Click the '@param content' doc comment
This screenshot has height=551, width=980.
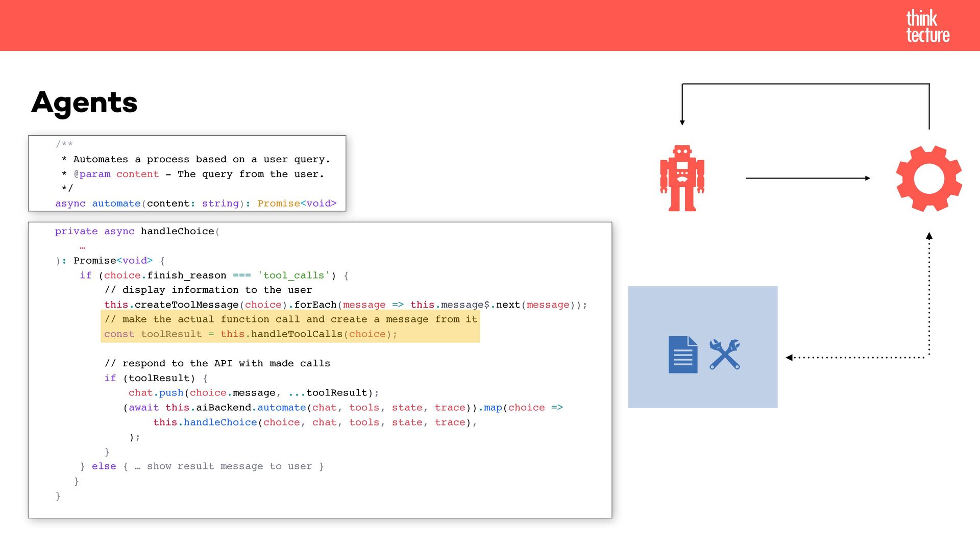[117, 174]
